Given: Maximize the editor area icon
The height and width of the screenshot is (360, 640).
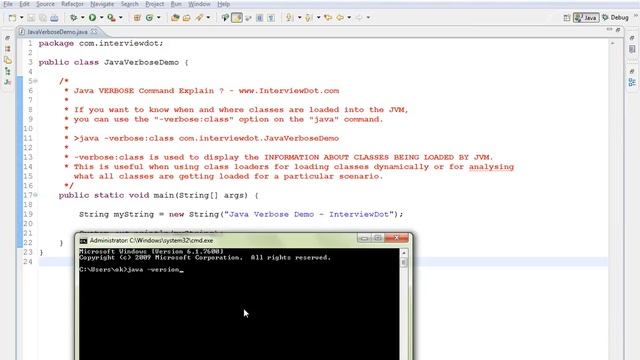Looking at the screenshot, I should (618, 30).
